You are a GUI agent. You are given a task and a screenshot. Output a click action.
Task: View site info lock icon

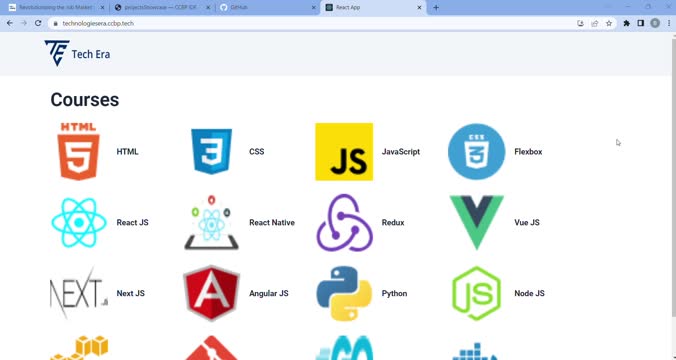pos(55,23)
